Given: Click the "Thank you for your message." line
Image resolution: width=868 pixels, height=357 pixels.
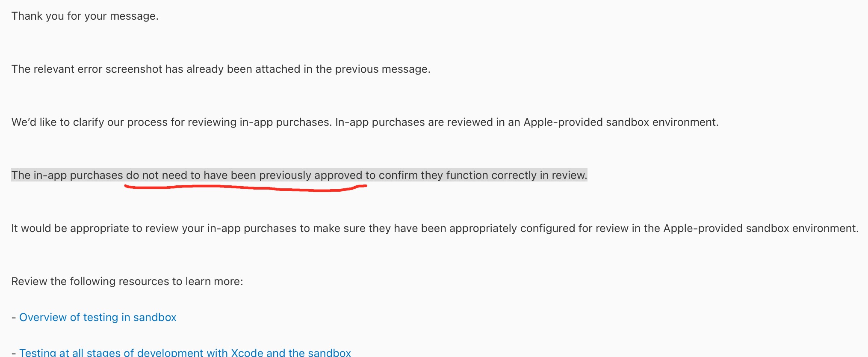Looking at the screenshot, I should [x=85, y=16].
